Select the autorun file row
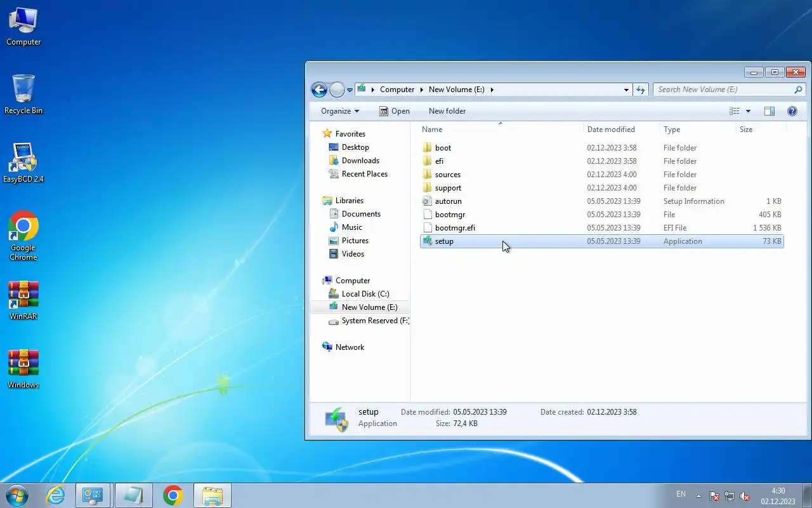 pyautogui.click(x=602, y=201)
